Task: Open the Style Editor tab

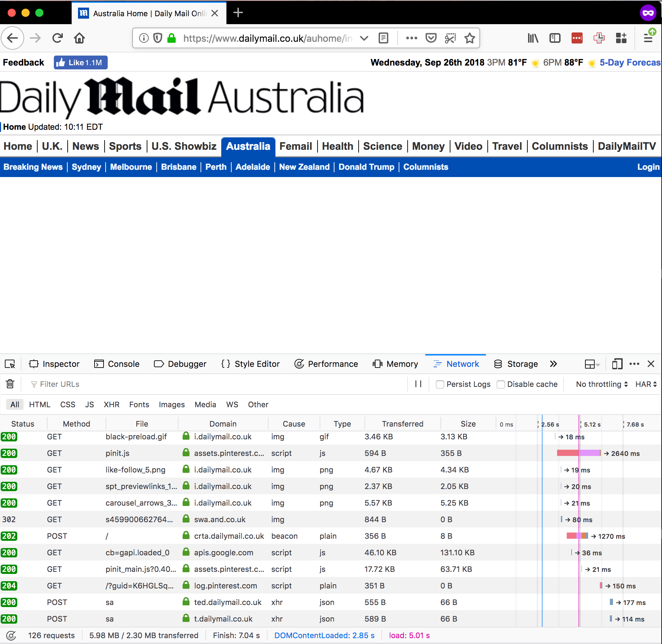Action: tap(250, 364)
